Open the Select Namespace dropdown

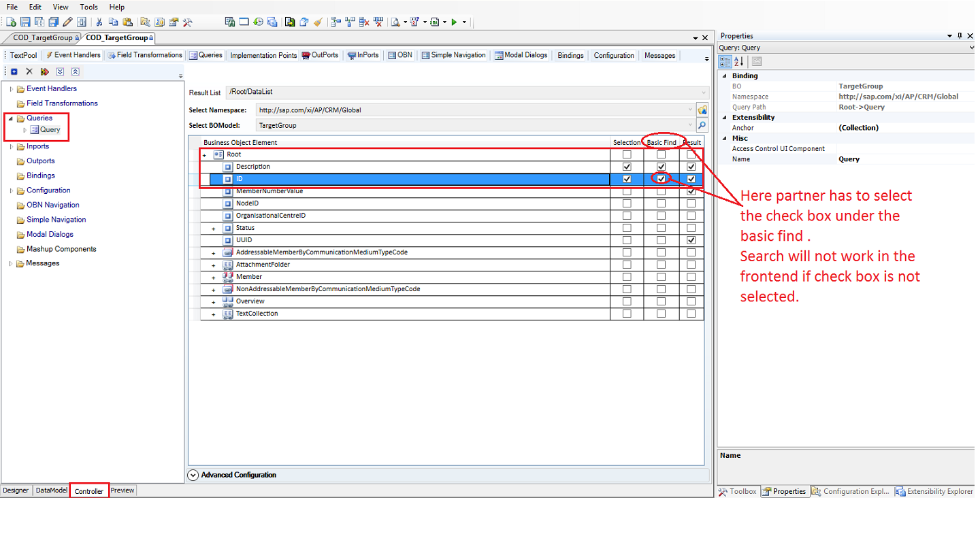pyautogui.click(x=690, y=110)
